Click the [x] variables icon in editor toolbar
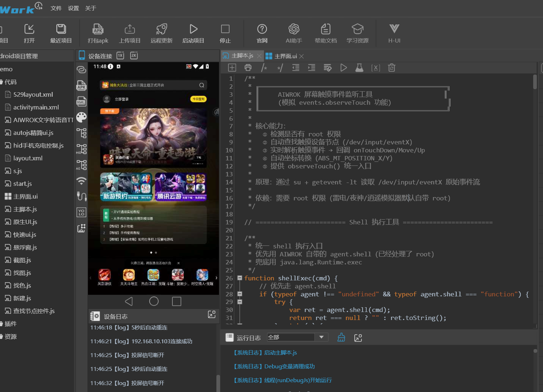 point(376,68)
